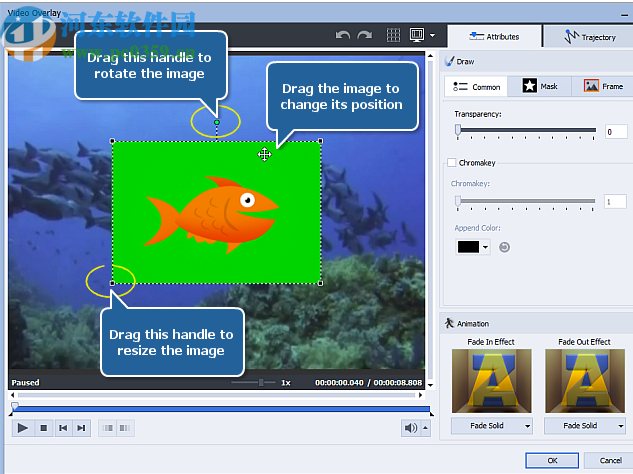Click the black Append Color swatch
The image size is (633, 474).
(468, 247)
